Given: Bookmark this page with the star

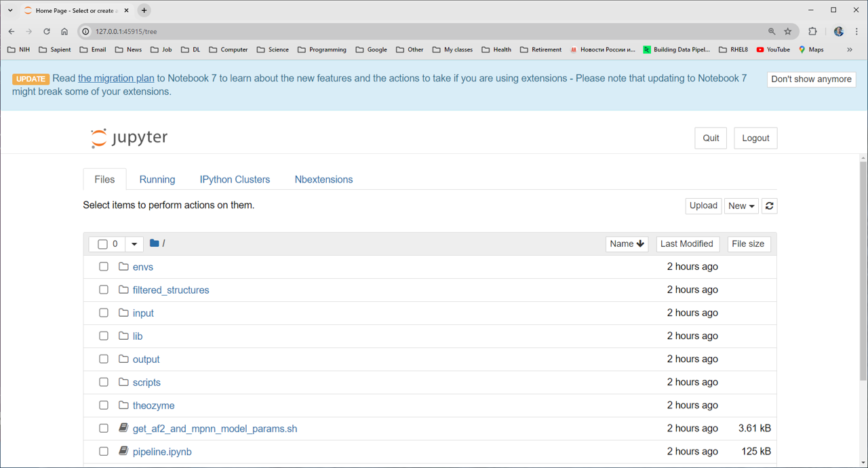Looking at the screenshot, I should [x=787, y=31].
